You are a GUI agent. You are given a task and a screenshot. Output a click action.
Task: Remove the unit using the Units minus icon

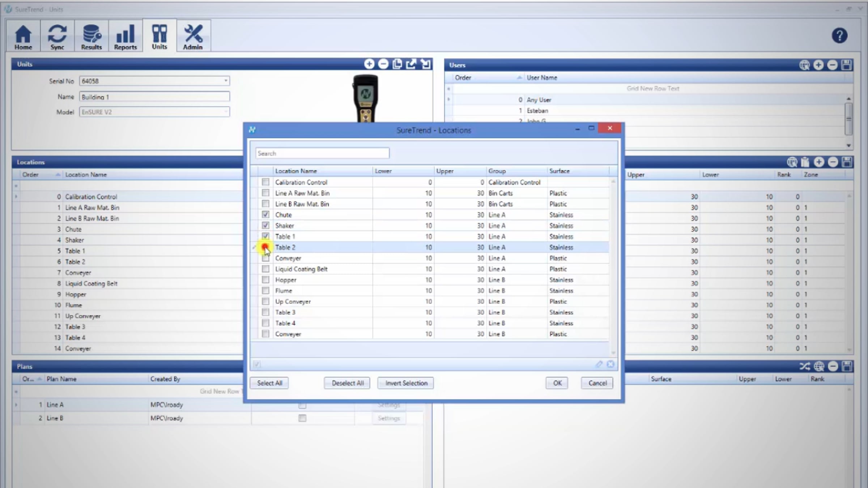[383, 64]
